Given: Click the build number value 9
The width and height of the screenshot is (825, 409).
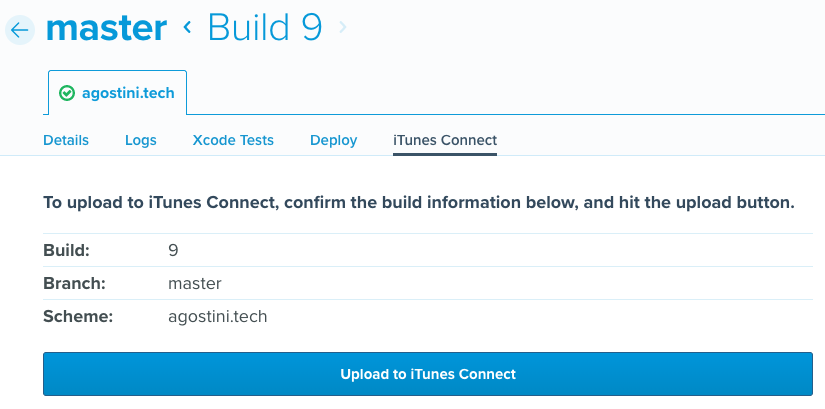Looking at the screenshot, I should click(x=173, y=250).
